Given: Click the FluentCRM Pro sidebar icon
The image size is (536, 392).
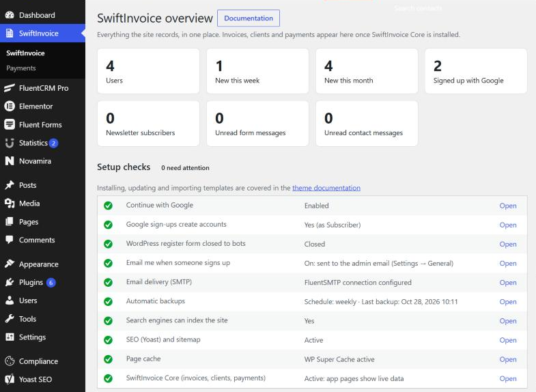Looking at the screenshot, I should 10,88.
